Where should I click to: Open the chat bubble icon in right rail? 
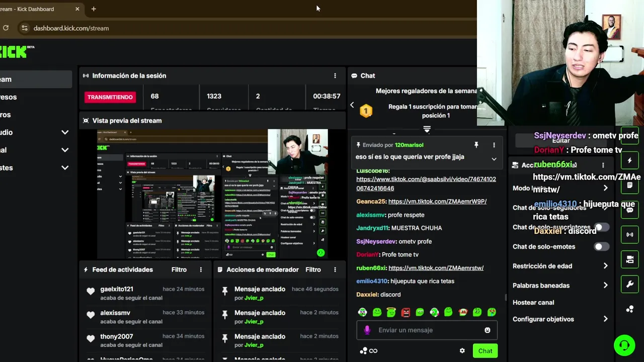(629, 210)
